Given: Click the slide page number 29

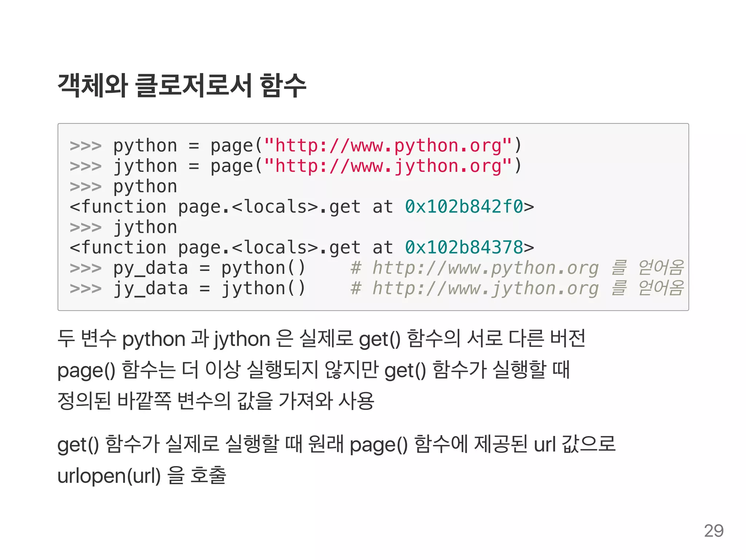Looking at the screenshot, I should pos(714,531).
